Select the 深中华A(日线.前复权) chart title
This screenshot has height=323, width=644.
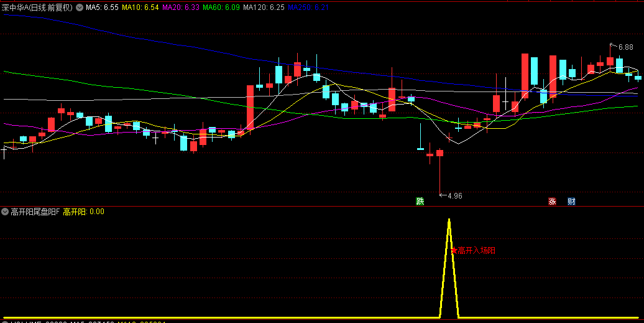coord(37,7)
